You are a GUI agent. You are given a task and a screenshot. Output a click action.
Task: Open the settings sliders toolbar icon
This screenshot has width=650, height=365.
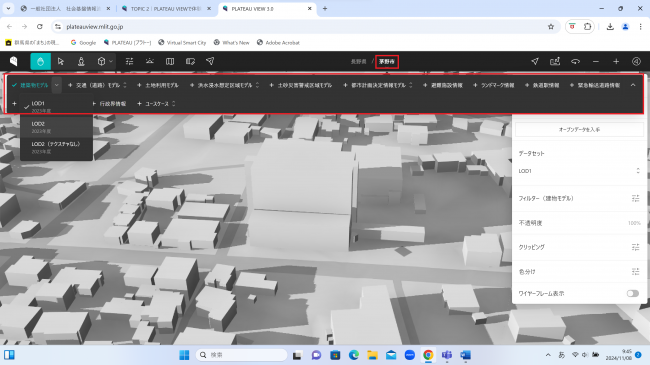coord(129,61)
